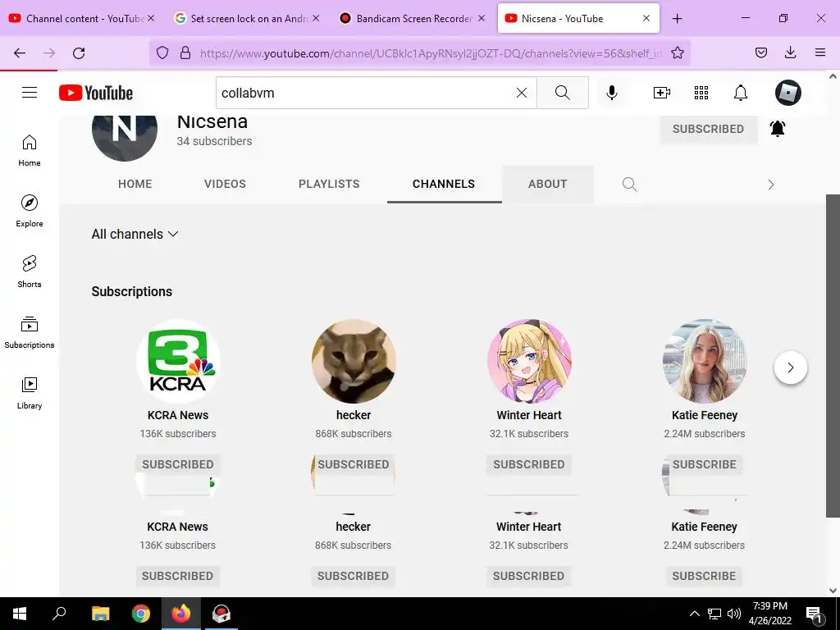
Task: Open Firefox application menu
Action: click(x=819, y=52)
